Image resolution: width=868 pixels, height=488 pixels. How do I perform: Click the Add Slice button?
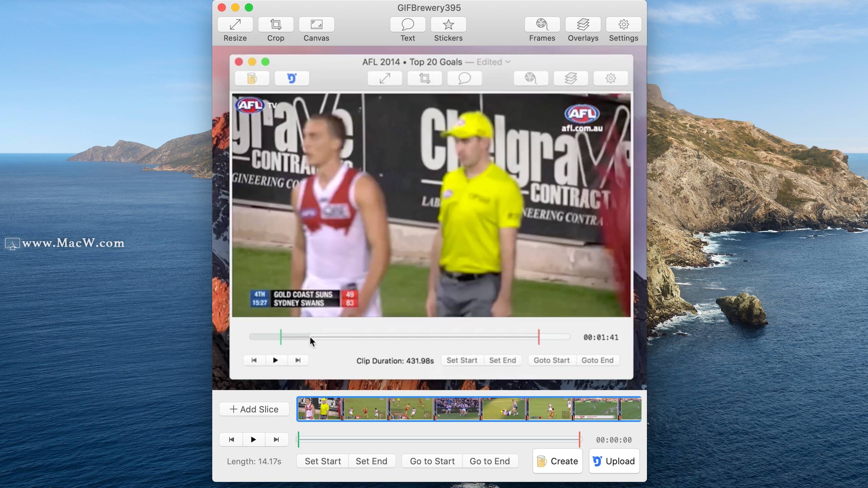click(x=254, y=409)
